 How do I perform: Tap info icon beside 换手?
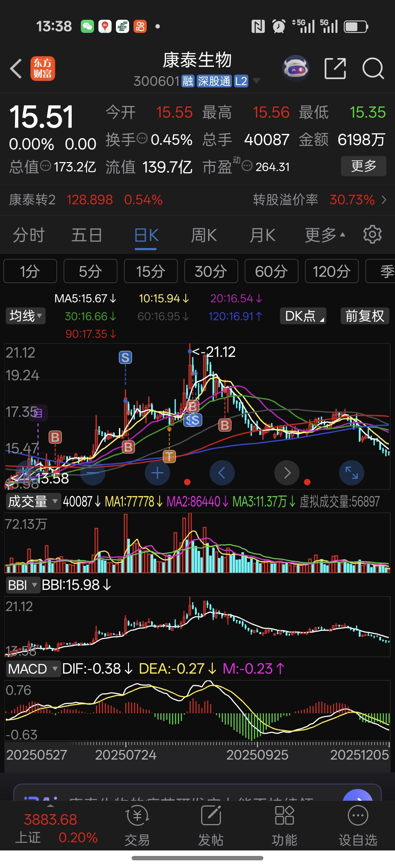point(142,138)
